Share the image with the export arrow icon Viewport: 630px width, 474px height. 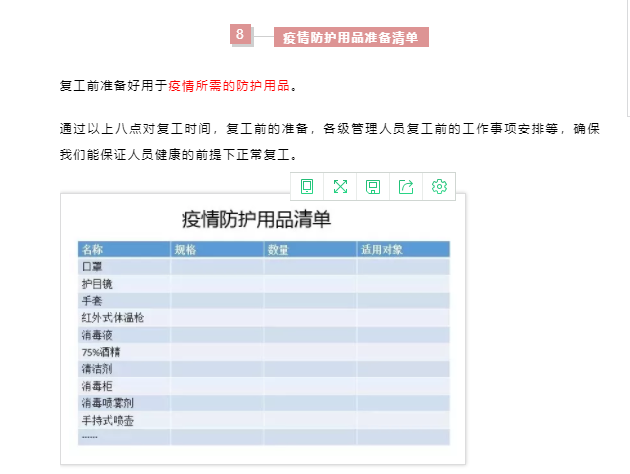[406, 187]
